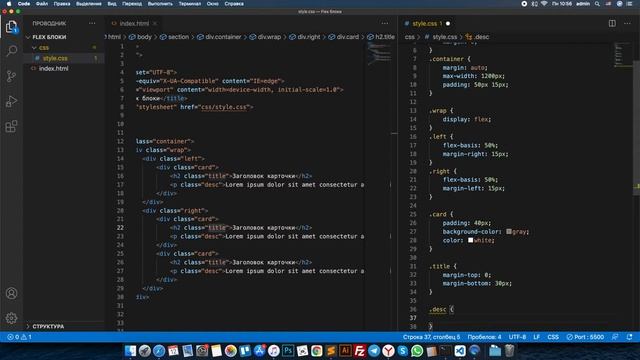This screenshot has height=360, width=640.
Task: Open the Accounts menu icon
Action: (x=11, y=293)
